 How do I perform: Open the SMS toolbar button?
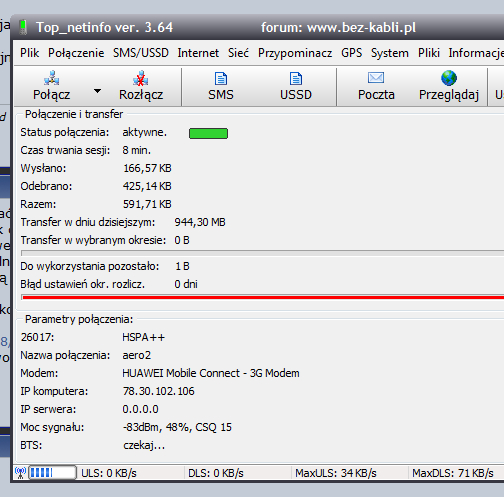pos(221,86)
